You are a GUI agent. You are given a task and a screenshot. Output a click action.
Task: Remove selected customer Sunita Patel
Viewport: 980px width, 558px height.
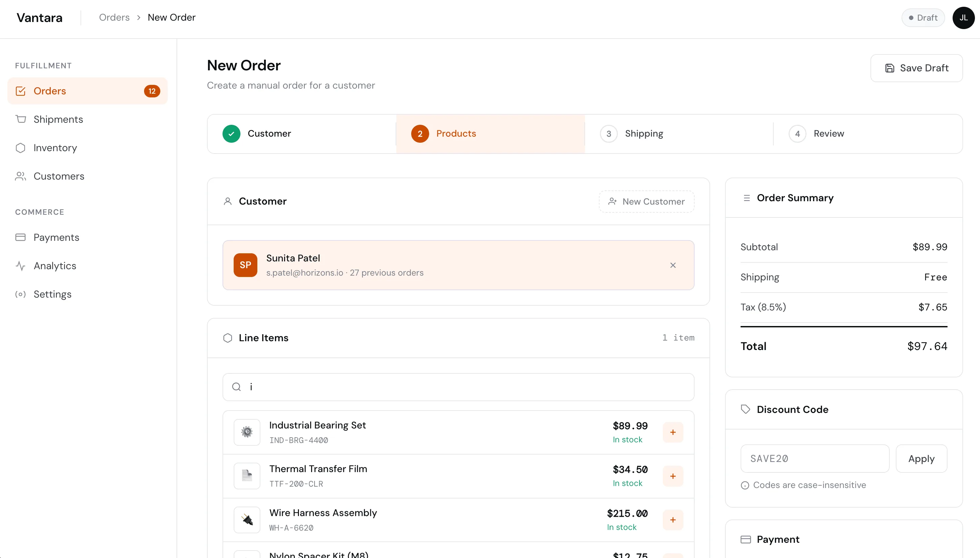pyautogui.click(x=673, y=265)
